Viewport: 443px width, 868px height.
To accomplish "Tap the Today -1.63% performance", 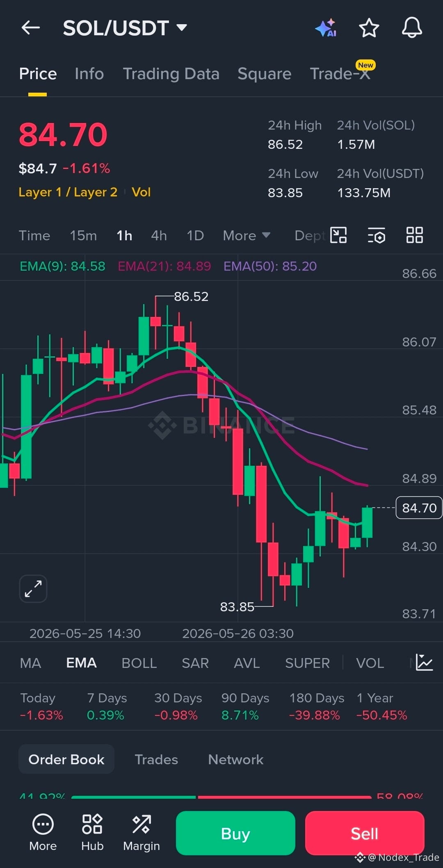I will 41,706.
